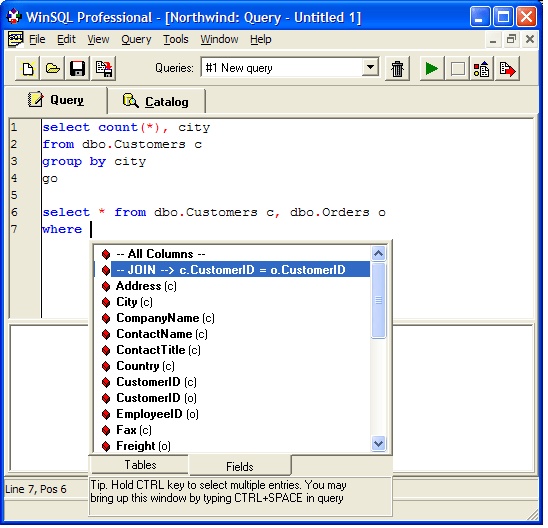Click the diamond icon beside CustomerID (o)
This screenshot has height=528, width=548.
click(x=106, y=398)
